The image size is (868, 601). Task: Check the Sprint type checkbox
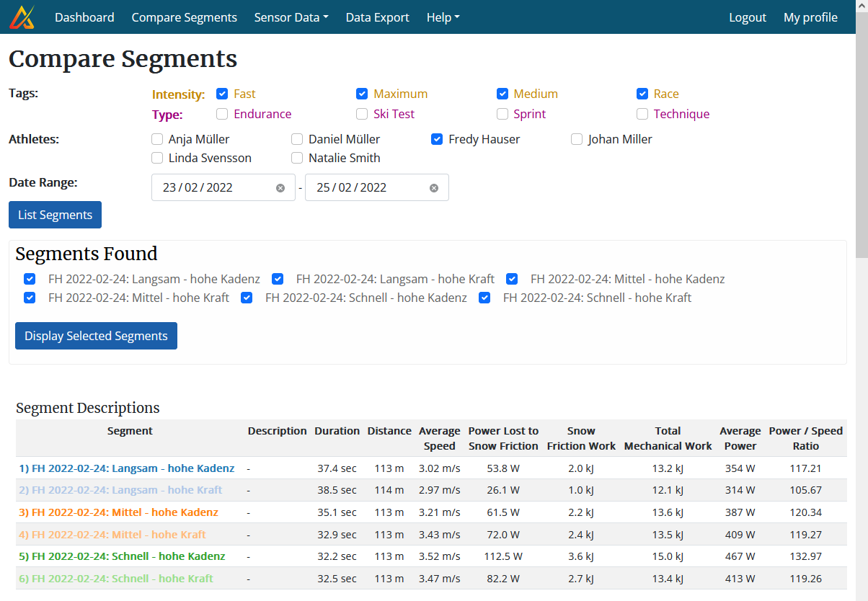point(502,113)
